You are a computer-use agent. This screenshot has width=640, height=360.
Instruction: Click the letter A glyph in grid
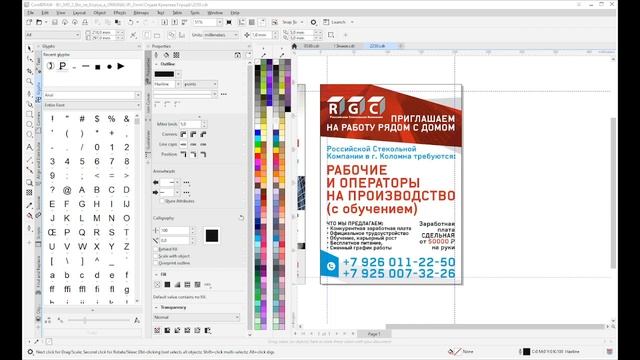[x=82, y=190]
